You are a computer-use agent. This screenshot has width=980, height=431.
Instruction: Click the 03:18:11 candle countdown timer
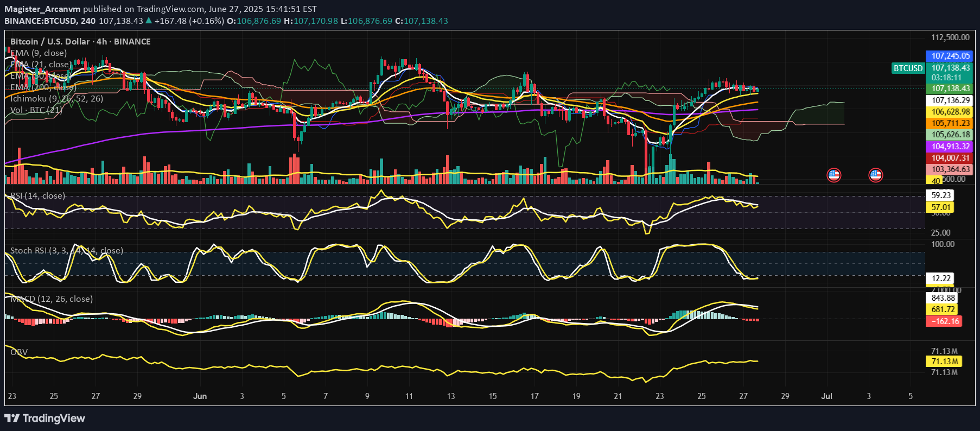point(946,78)
